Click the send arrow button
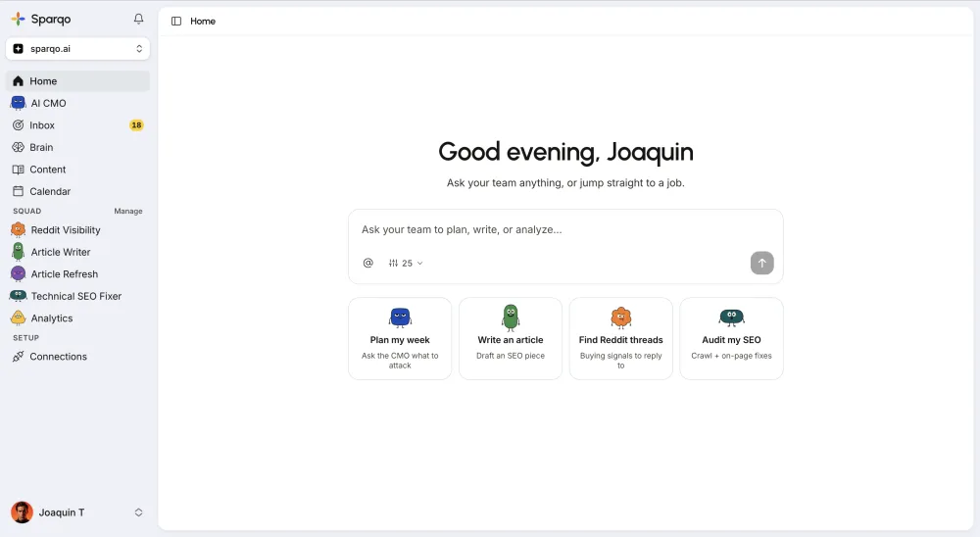The width and height of the screenshot is (980, 537). pyautogui.click(x=761, y=264)
